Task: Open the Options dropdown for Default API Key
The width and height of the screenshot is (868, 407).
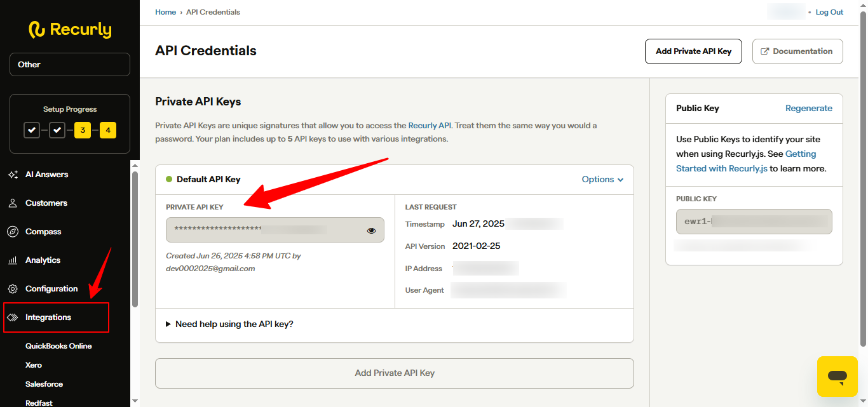Action: click(x=602, y=180)
